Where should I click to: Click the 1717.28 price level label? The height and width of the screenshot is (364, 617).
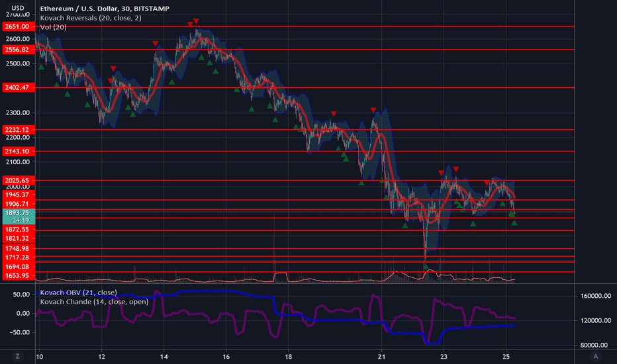[19, 257]
